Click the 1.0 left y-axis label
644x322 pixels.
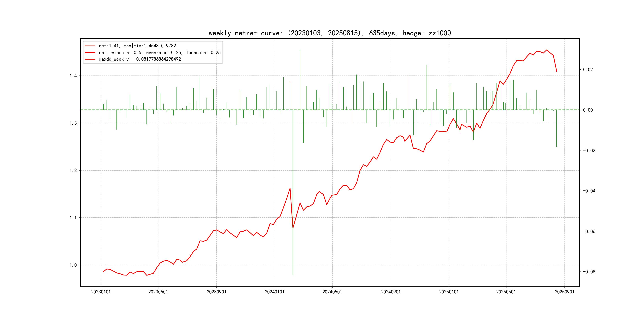73,265
